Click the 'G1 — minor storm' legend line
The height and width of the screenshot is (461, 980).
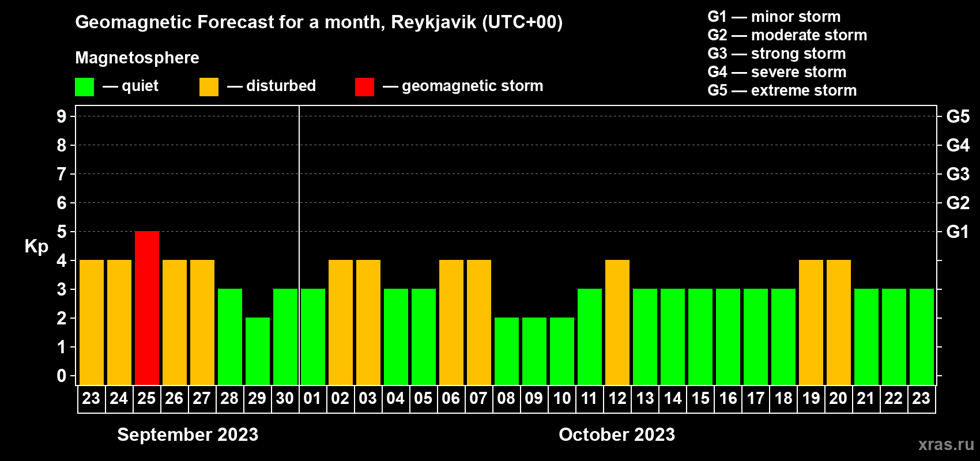[774, 17]
